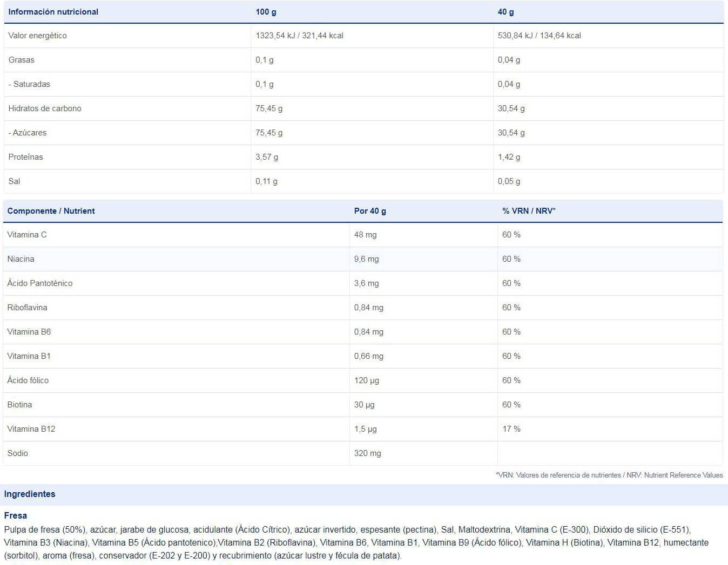
Task: Click the Valor energético row label
Action: [x=37, y=36]
